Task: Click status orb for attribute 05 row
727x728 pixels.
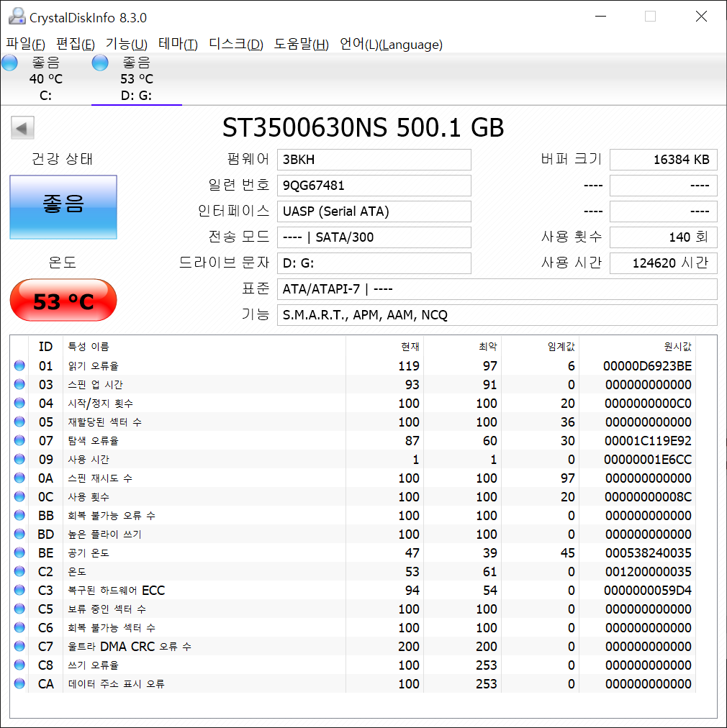Action: tap(19, 422)
